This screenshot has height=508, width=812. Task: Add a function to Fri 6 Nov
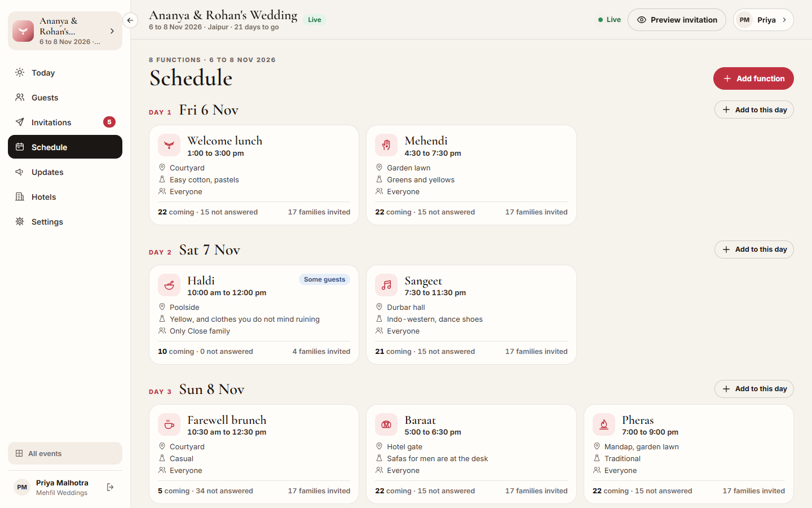click(x=754, y=110)
